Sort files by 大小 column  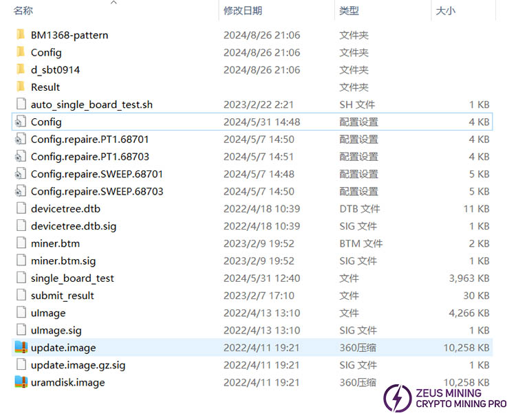[x=445, y=11]
